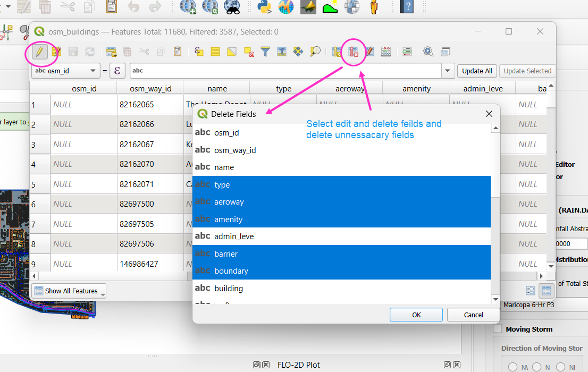This screenshot has width=588, height=372.
Task: Click the New field icon
Action: click(x=337, y=52)
